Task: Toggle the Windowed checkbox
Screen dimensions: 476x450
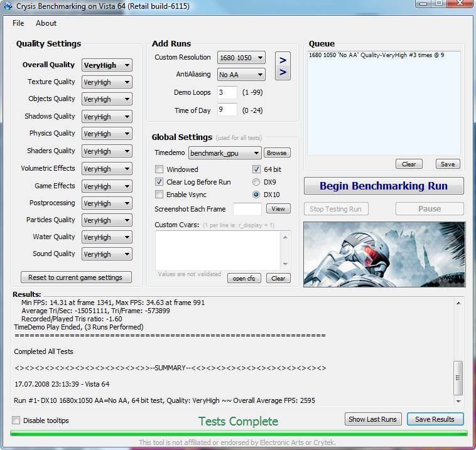Action: point(159,169)
